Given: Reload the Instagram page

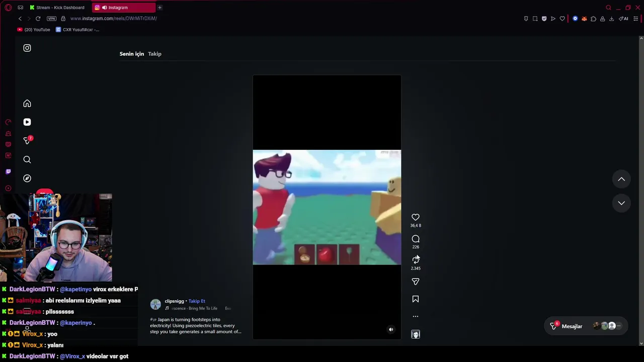Looking at the screenshot, I should 38,19.
